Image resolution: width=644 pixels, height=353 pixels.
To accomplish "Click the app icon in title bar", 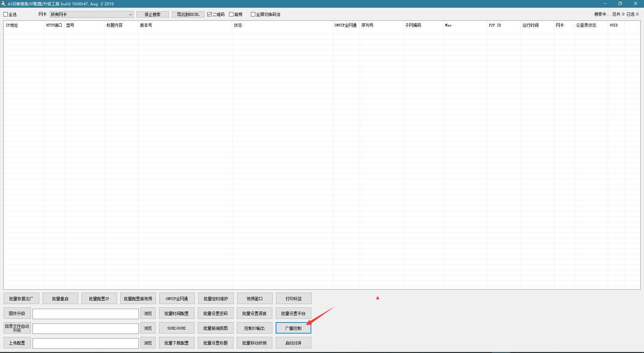I will 3,4.
